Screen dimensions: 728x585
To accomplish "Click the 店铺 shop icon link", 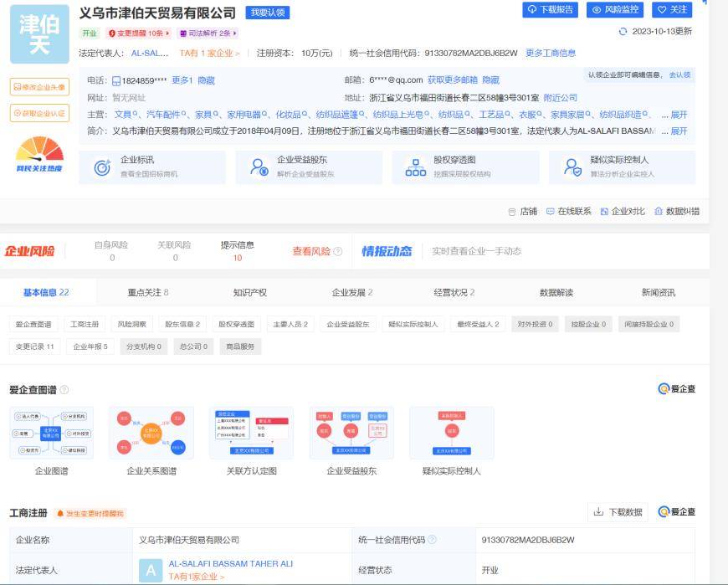I will [523, 212].
